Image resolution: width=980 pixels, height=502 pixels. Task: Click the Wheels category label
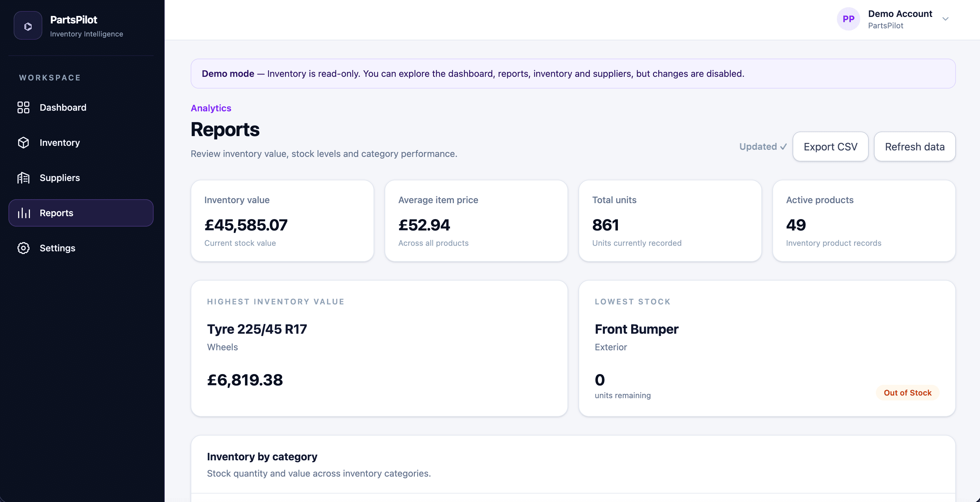coord(222,347)
